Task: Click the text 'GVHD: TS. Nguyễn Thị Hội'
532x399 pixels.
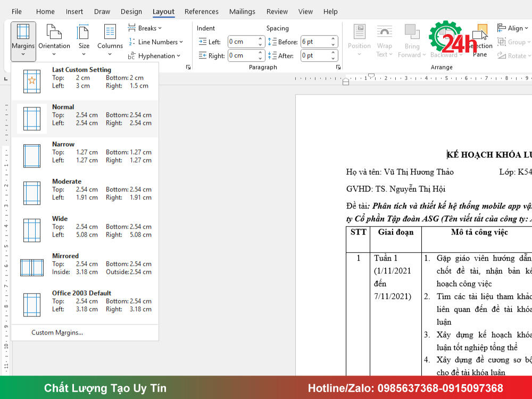Action: pos(396,189)
